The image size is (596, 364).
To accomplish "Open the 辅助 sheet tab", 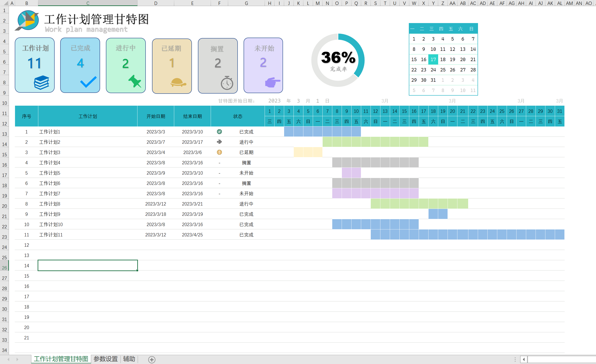I will coord(129,359).
